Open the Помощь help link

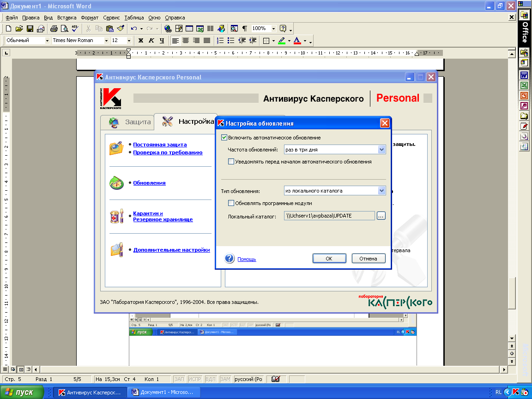(x=247, y=259)
